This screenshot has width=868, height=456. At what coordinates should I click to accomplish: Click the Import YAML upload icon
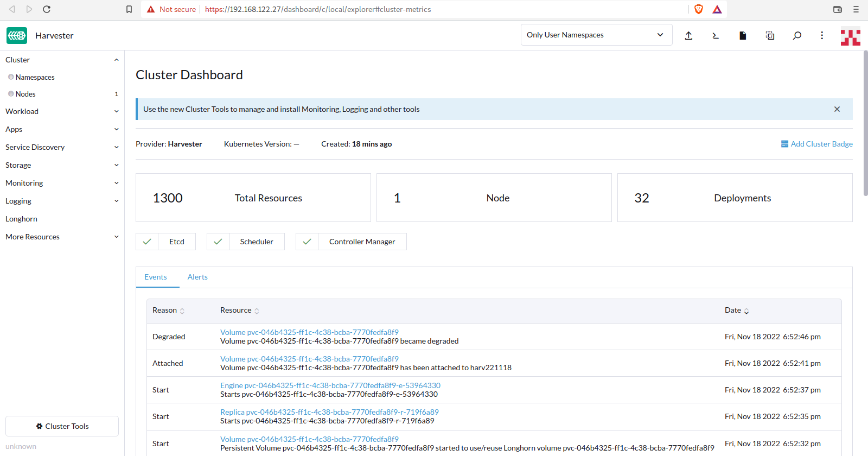688,35
